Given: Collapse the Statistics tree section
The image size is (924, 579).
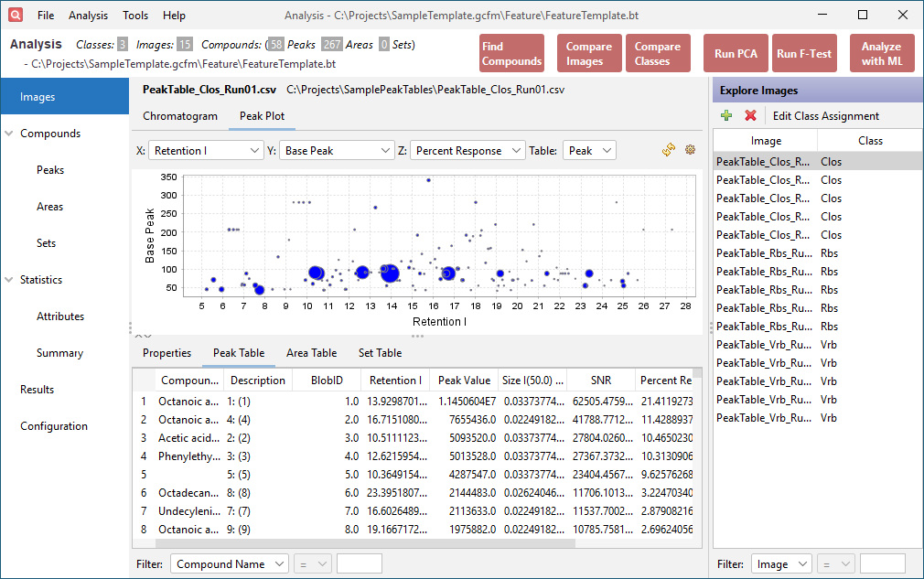Looking at the screenshot, I should (9, 280).
